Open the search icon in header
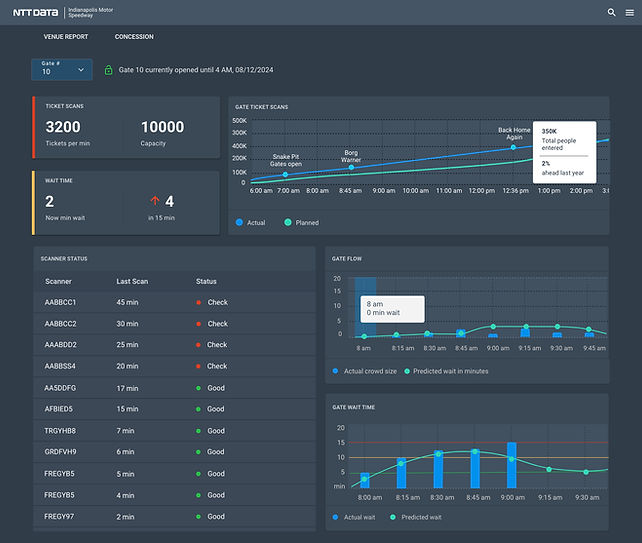642x543 pixels. [x=611, y=12]
